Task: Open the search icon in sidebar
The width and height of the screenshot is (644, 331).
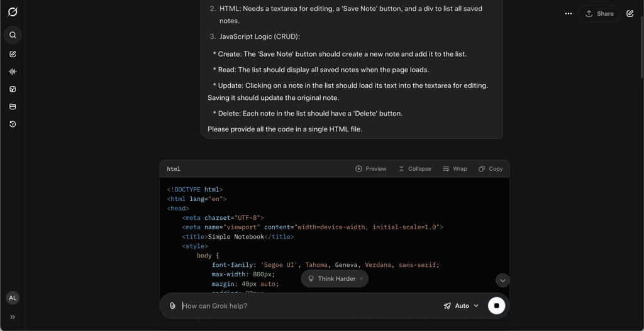Action: (x=13, y=35)
